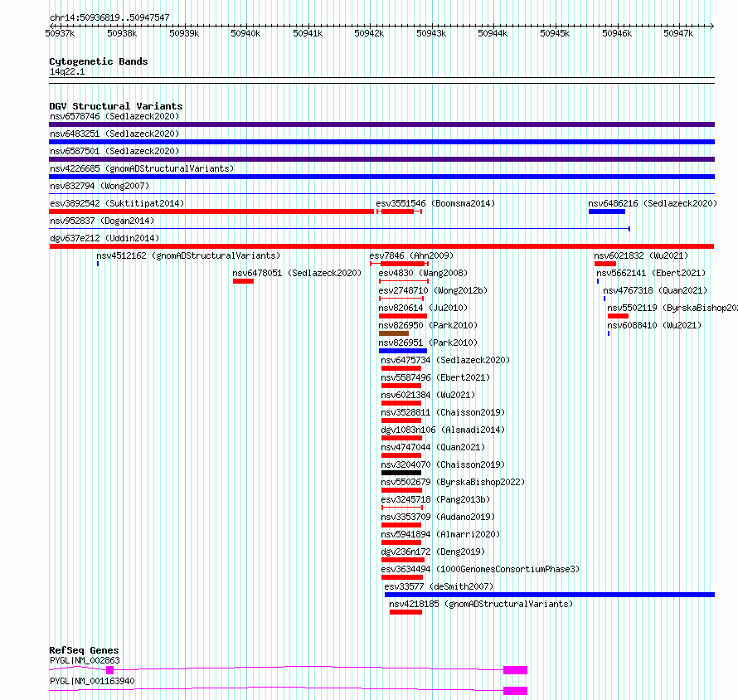Click nsv5502119 (ByrskaBishop) label
738x700 pixels.
[x=672, y=308]
